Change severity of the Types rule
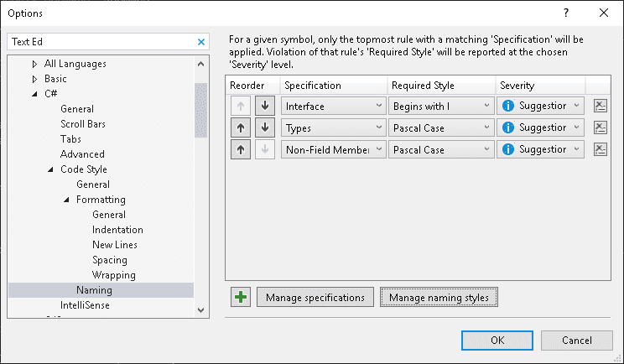Viewport: 624px width, 364px height. (x=540, y=127)
